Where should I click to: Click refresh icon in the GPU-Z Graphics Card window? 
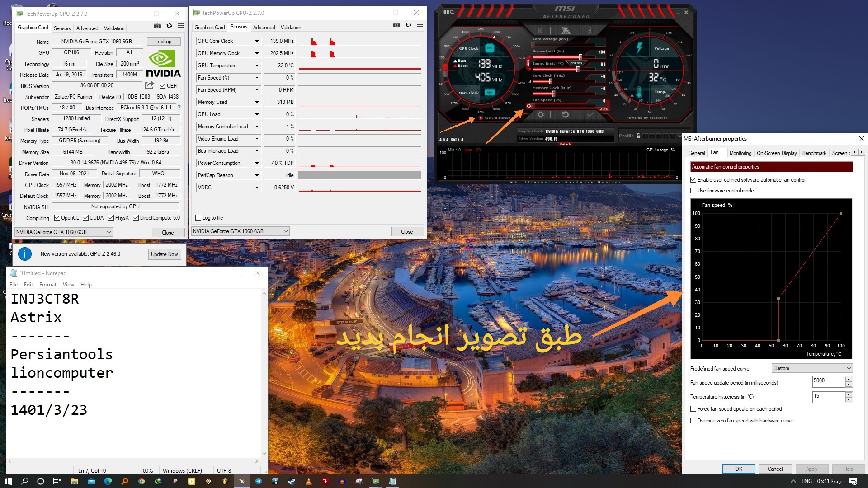[169, 26]
